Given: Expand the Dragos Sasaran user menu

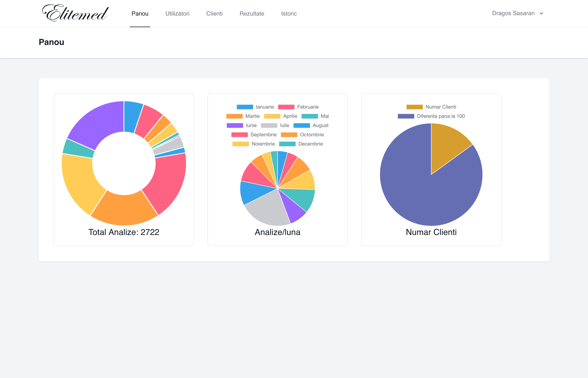Looking at the screenshot, I should (518, 13).
